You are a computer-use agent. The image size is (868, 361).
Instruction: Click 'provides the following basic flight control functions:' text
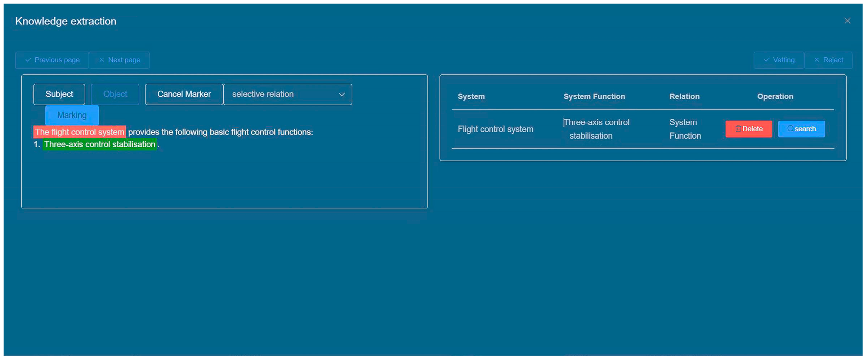tap(220, 132)
